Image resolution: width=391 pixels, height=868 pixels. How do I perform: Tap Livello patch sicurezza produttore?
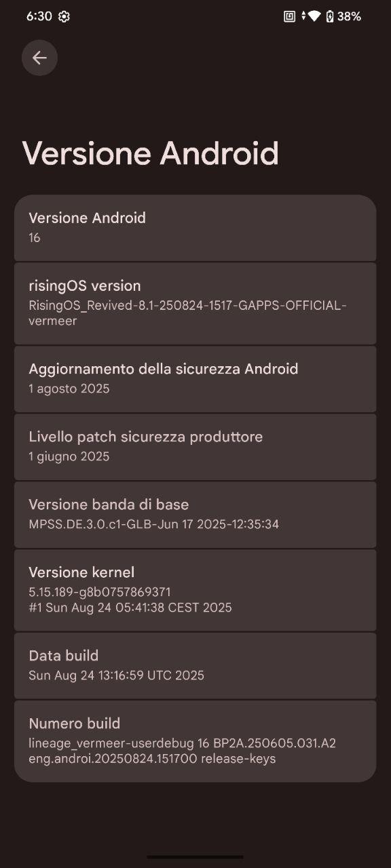[x=195, y=447]
